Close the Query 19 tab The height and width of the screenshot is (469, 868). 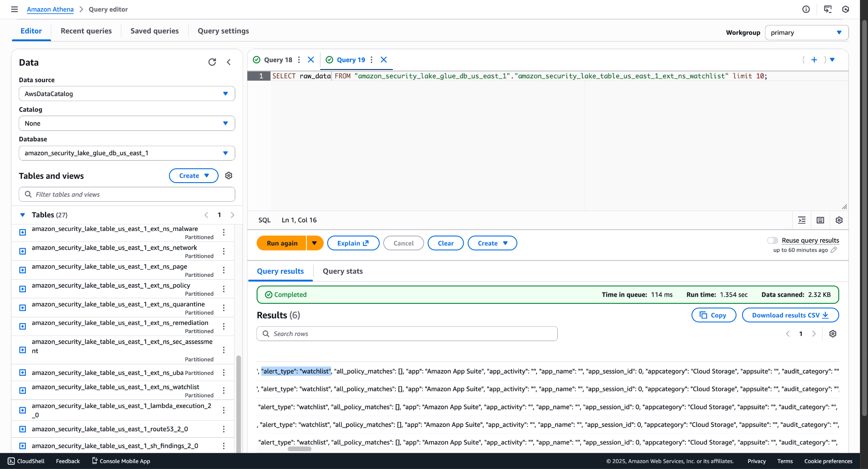click(x=384, y=60)
